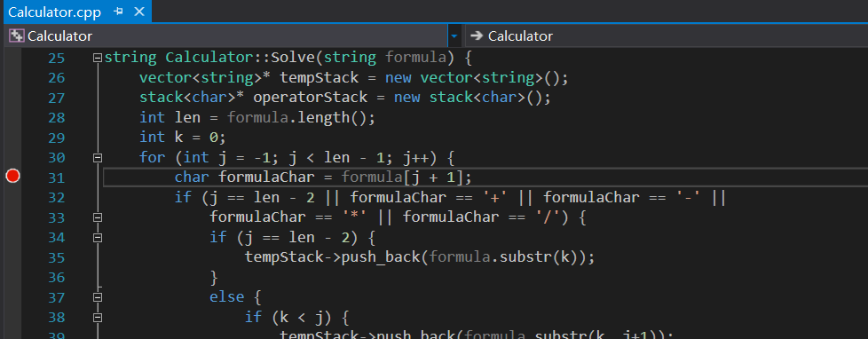The image size is (868, 339).
Task: Collapse the if block at line 38
Action: (x=98, y=318)
